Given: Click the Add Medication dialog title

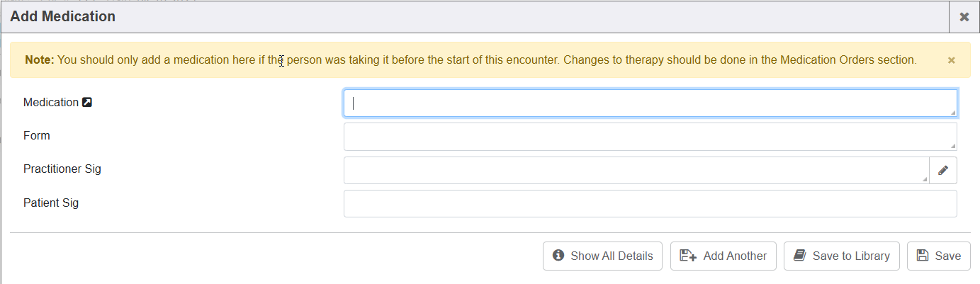Looking at the screenshot, I should (63, 16).
